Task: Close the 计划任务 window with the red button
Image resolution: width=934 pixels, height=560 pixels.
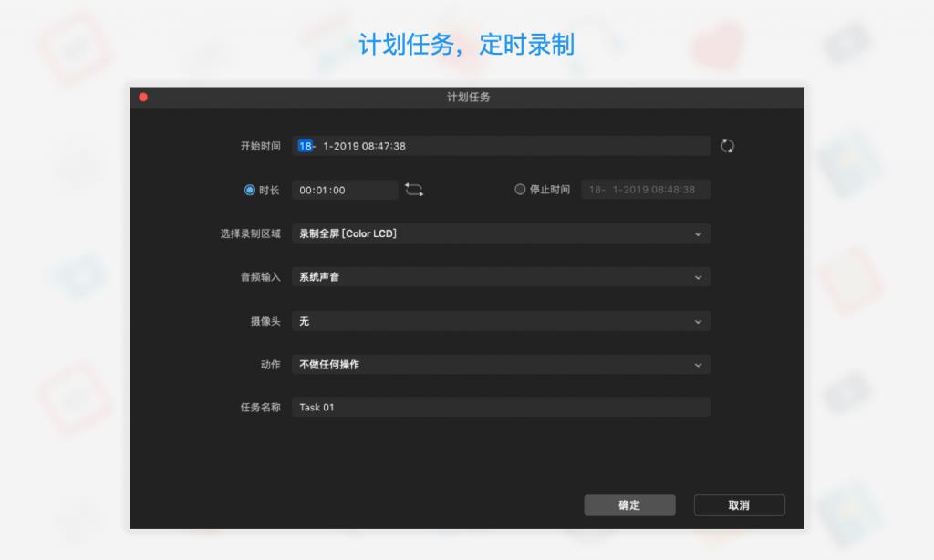Action: [143, 97]
